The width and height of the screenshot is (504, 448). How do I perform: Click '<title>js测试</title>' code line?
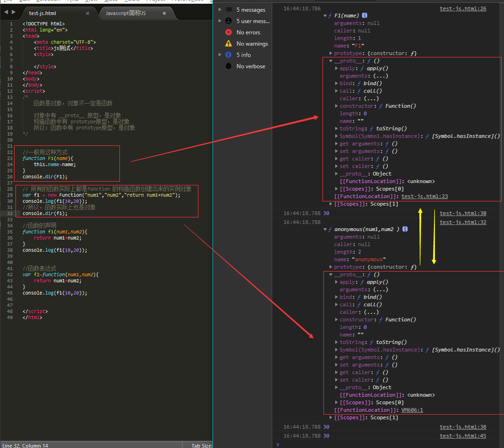63,48
